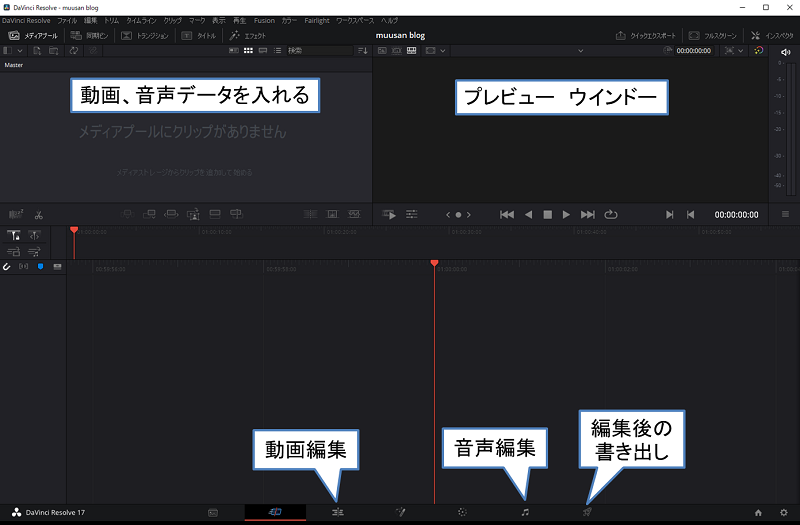The height and width of the screenshot is (525, 800).
Task: Open the Effects (エフェクト) panel
Action: pos(248,36)
